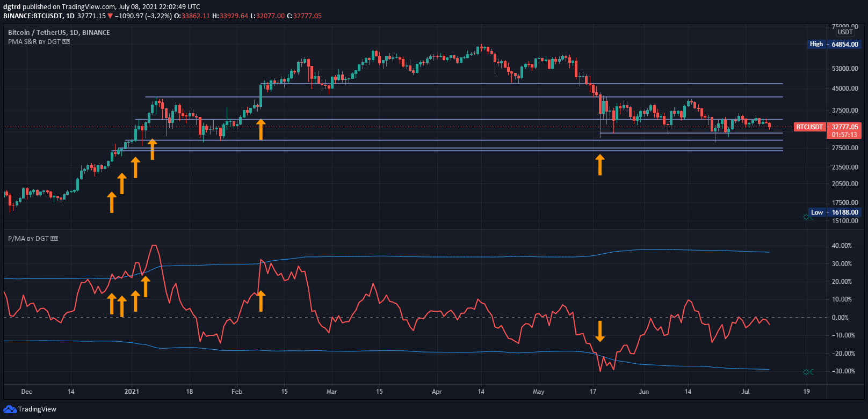Click the change value −1090.97 (−3.22%)

[143, 16]
